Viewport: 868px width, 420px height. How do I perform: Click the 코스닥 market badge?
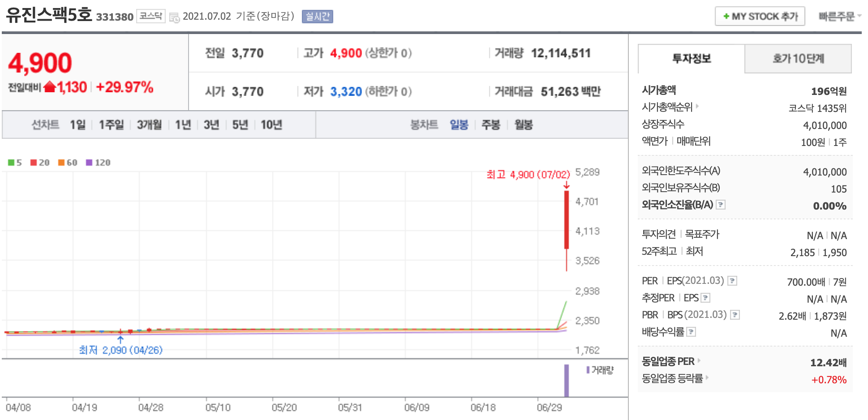click(150, 16)
